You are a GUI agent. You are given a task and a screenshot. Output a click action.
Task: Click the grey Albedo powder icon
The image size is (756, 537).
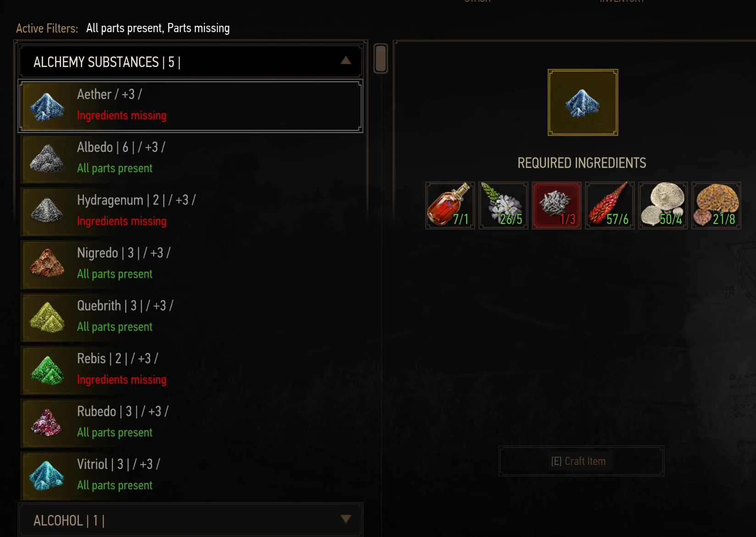pyautogui.click(x=47, y=159)
